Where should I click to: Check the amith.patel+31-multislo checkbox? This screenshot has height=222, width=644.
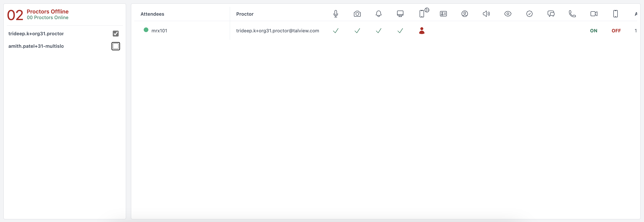tap(116, 46)
